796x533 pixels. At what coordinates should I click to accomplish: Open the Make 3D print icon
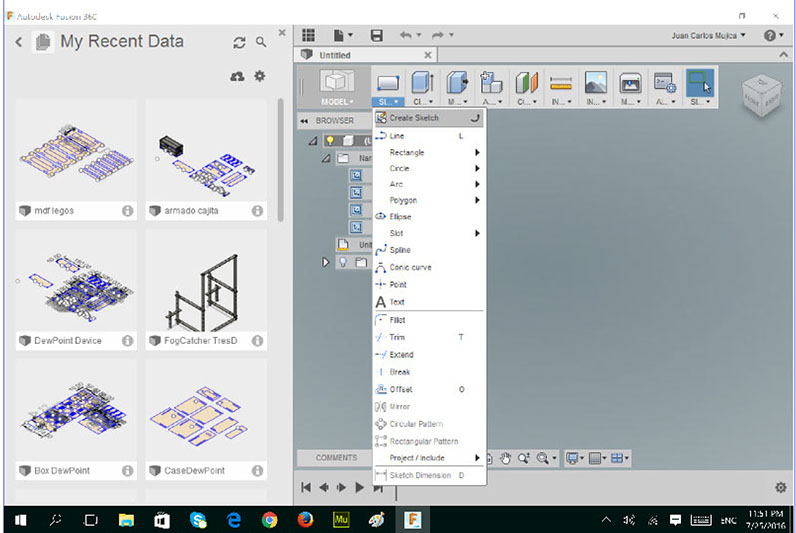pos(630,82)
